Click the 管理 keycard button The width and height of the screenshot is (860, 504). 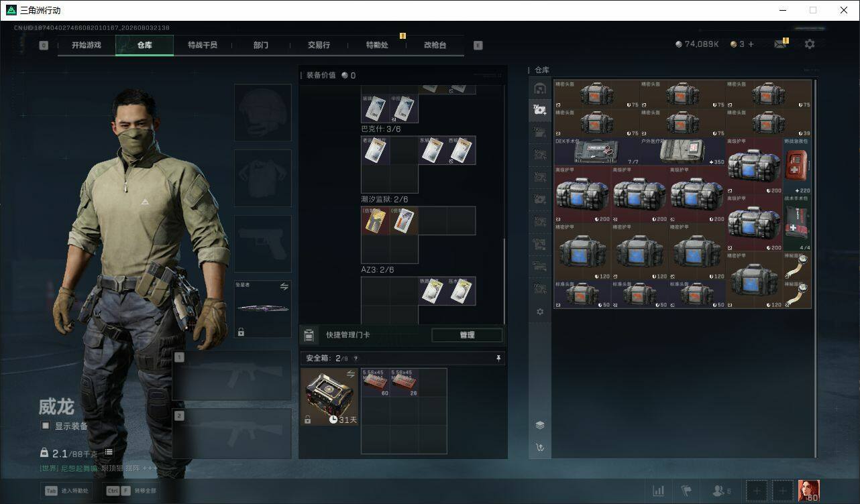pyautogui.click(x=467, y=335)
